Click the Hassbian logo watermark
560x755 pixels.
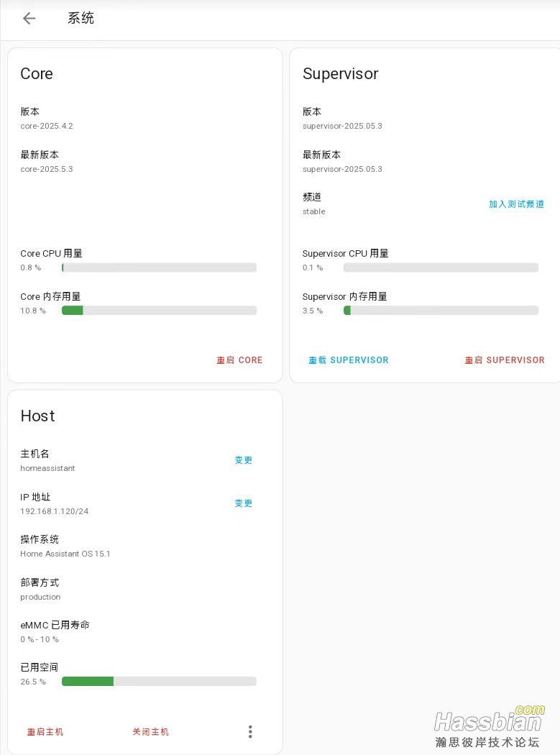tap(489, 726)
